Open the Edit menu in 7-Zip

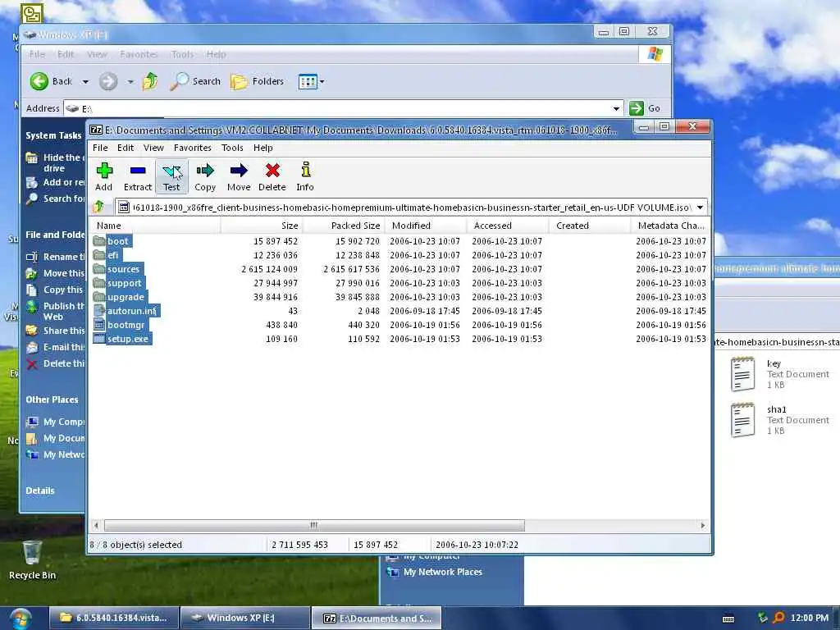point(126,148)
